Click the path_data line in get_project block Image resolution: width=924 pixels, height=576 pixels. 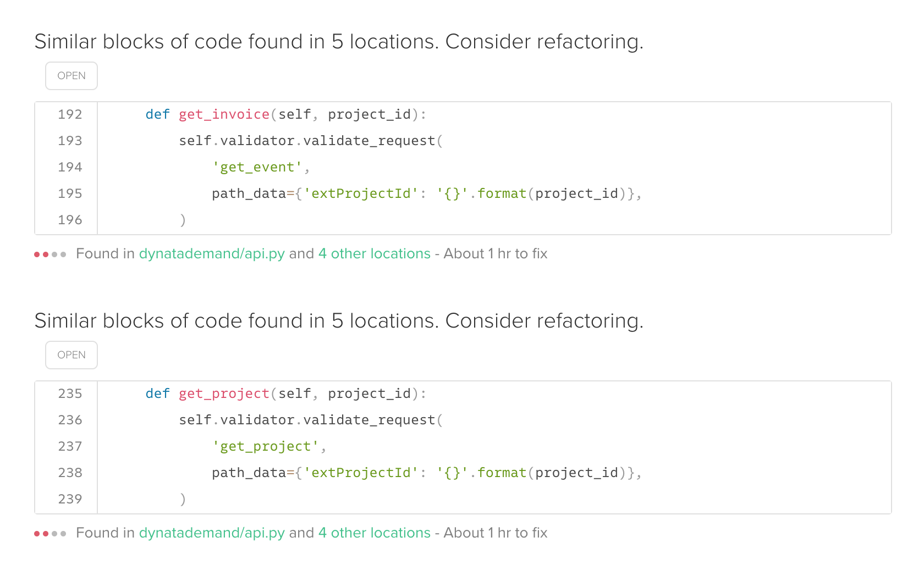[426, 473]
